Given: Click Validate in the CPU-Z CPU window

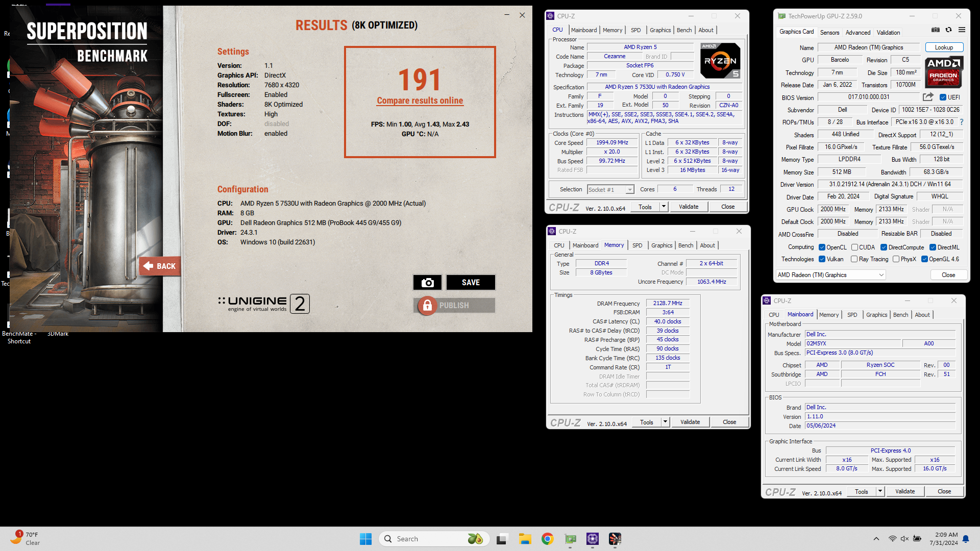Looking at the screenshot, I should 689,207.
